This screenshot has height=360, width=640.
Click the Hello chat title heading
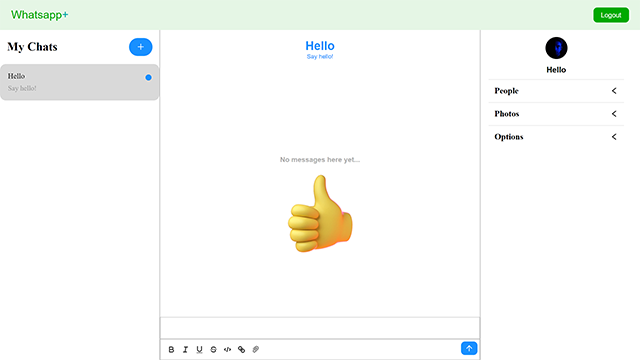tap(320, 46)
